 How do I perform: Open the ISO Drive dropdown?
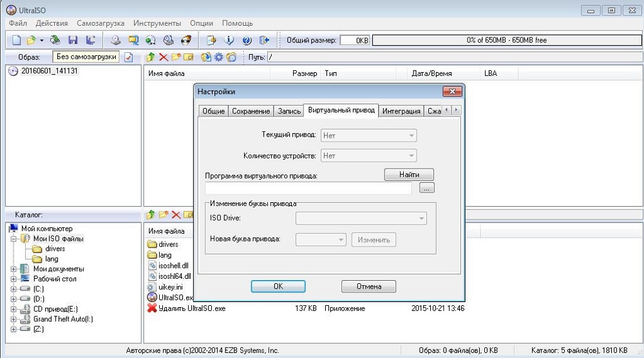361,218
